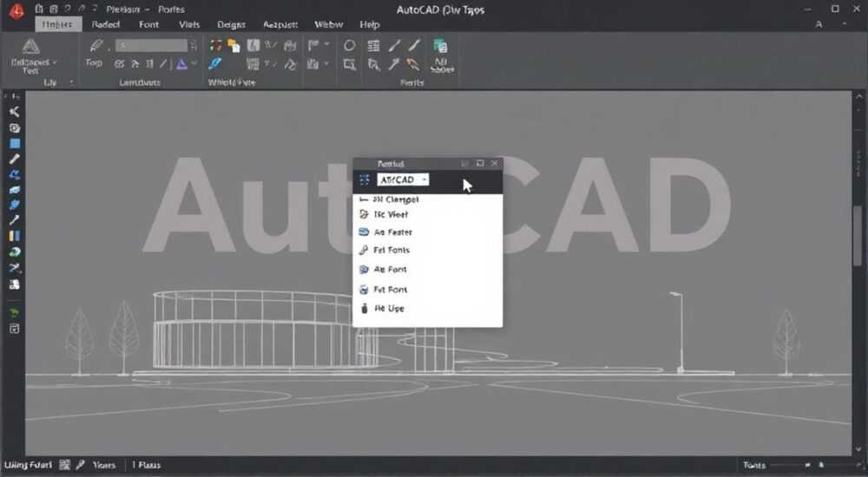This screenshot has height=477, width=868.
Task: Click the large green-blue 'All Sabler' icon
Action: [x=441, y=47]
